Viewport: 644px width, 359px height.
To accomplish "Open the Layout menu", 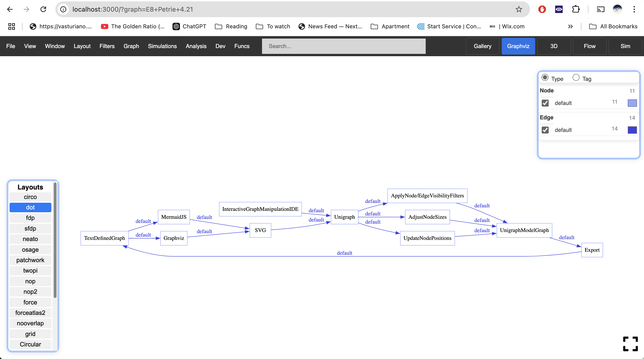I will [x=82, y=46].
